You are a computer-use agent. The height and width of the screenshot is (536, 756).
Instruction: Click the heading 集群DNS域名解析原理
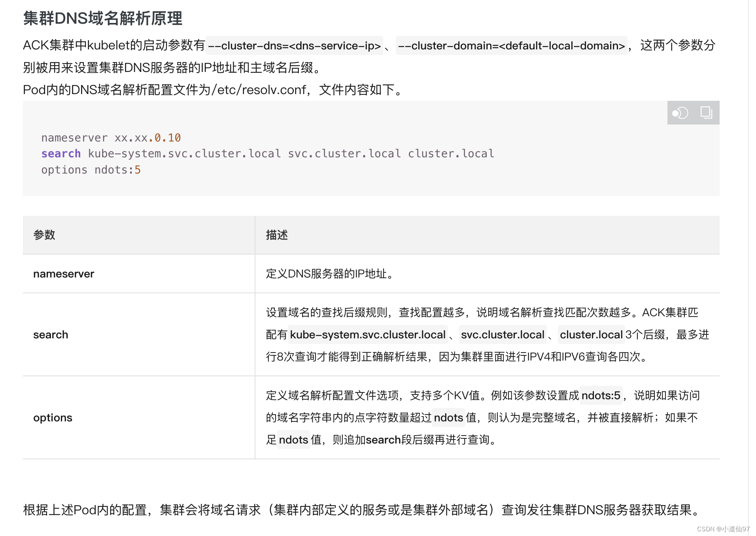(x=103, y=18)
